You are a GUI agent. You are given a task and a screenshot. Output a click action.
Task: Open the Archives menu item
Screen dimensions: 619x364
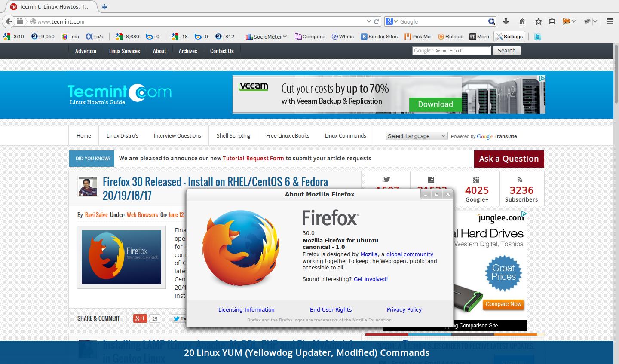pos(188,51)
